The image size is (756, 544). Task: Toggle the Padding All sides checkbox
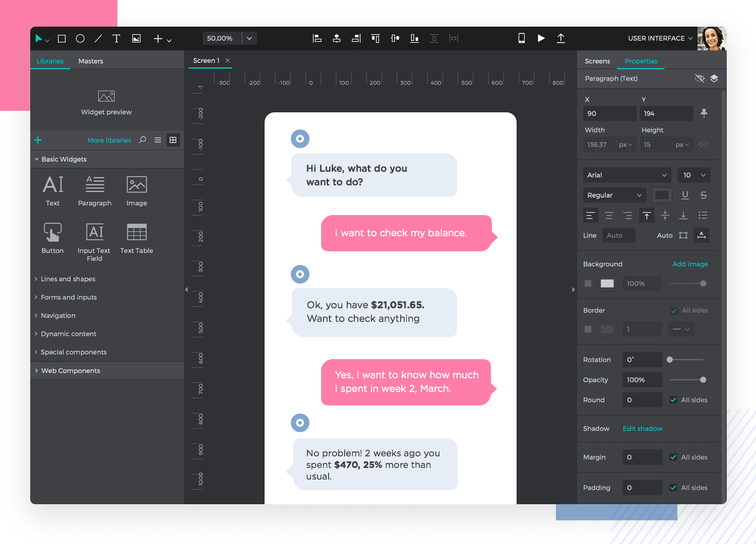673,488
